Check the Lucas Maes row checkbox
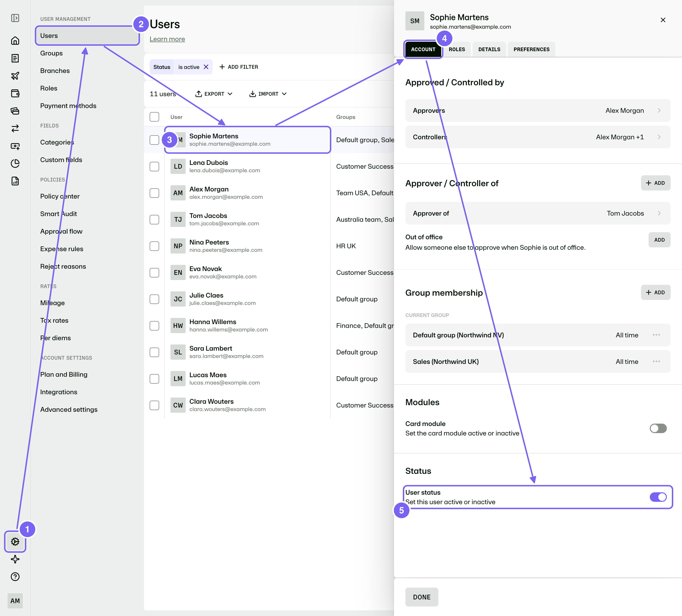This screenshot has width=682, height=616. (154, 379)
